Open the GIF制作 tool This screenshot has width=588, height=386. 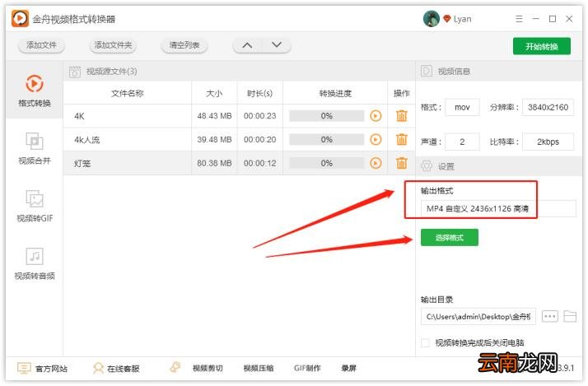click(307, 369)
